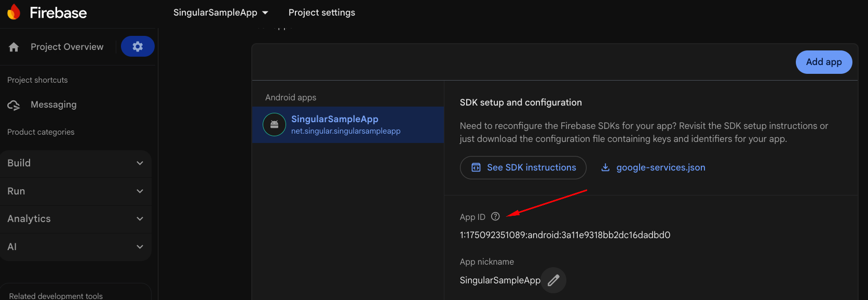The image size is (868, 300).
Task: Edit app nickname with pencil icon
Action: 554,280
